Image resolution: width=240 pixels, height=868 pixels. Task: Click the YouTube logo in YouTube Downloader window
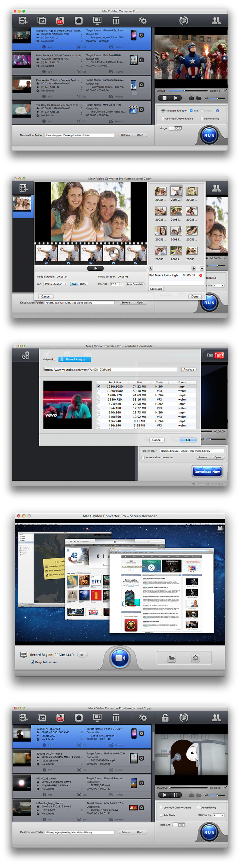pos(215,355)
